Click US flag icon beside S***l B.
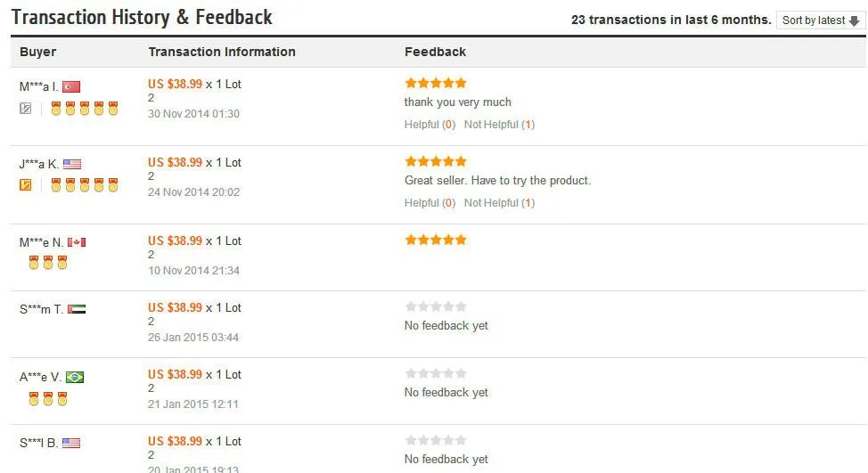Screen dimensions: 868x473 (71, 443)
